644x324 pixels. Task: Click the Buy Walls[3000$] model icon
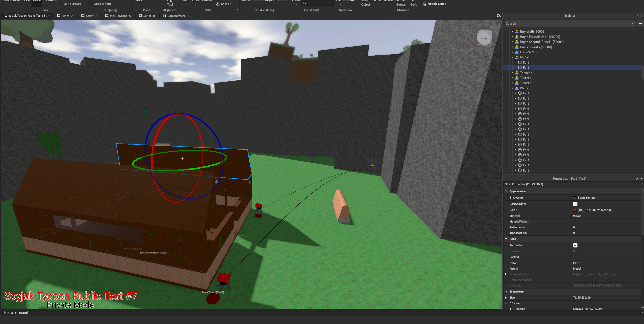click(x=517, y=31)
